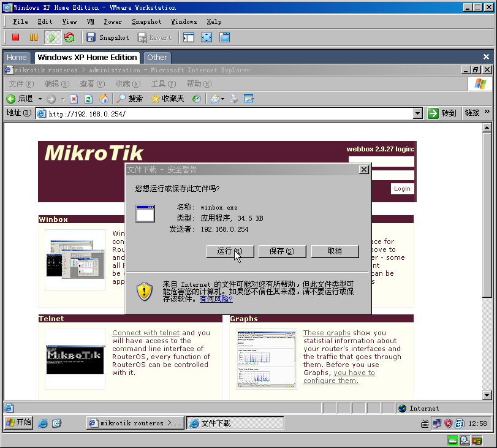
Task: Expand the Links (链接) toolbar chevron
Action: (487, 112)
